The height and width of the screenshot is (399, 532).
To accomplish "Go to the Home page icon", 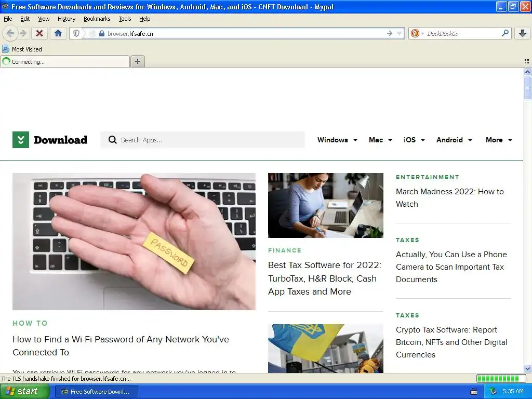I will coord(58,33).
